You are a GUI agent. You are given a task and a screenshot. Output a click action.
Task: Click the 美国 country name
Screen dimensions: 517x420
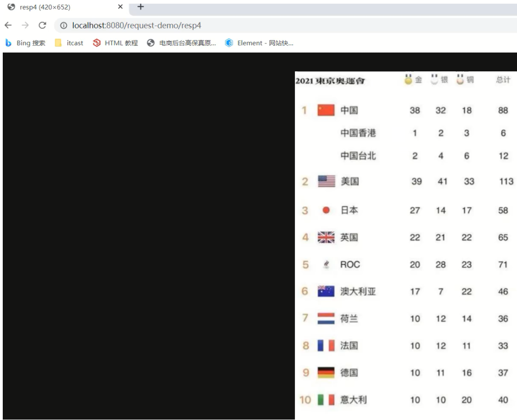pyautogui.click(x=350, y=182)
